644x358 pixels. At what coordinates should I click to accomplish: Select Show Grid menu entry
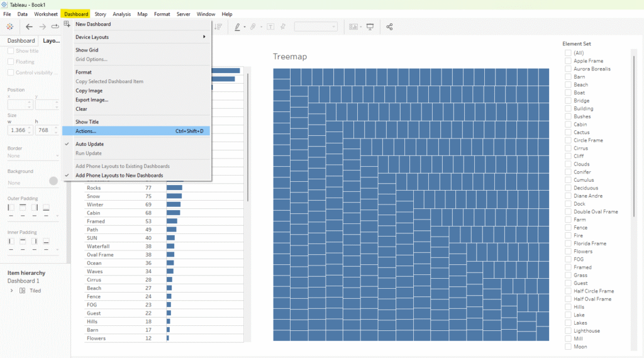tap(136, 50)
